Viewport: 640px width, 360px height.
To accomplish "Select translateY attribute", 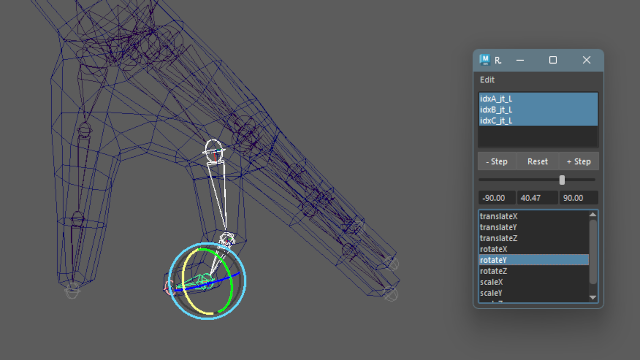I will coord(534,227).
